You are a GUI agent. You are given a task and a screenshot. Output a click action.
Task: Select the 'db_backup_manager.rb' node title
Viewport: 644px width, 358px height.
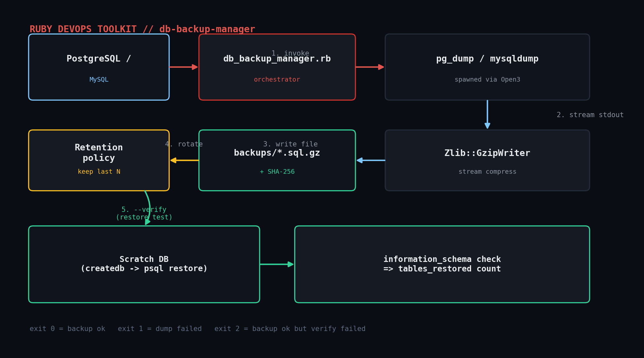pyautogui.click(x=277, y=59)
